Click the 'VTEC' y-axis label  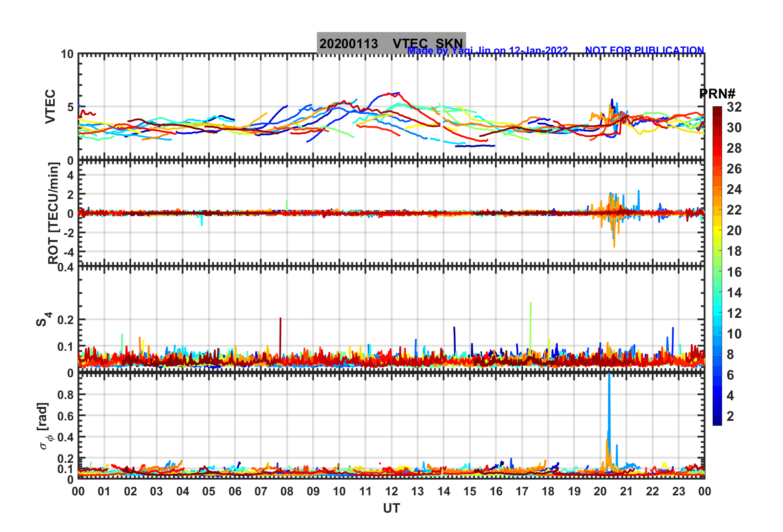click(50, 106)
